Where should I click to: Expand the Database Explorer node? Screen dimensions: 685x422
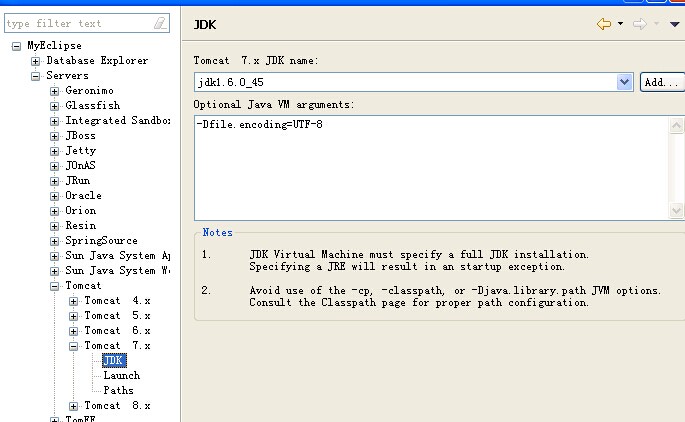tap(35, 61)
